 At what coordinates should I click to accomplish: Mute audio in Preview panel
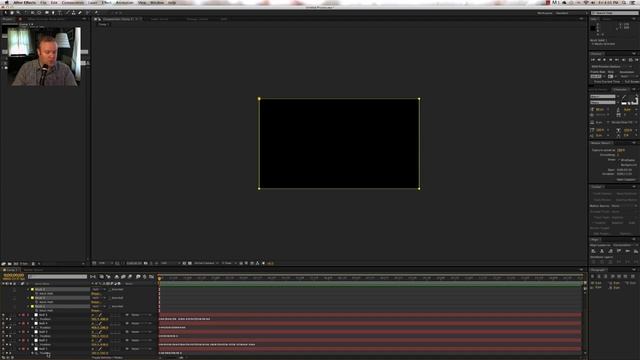click(x=624, y=60)
